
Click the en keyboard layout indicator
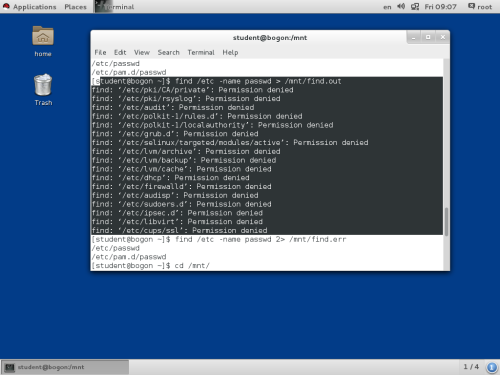tap(387, 7)
